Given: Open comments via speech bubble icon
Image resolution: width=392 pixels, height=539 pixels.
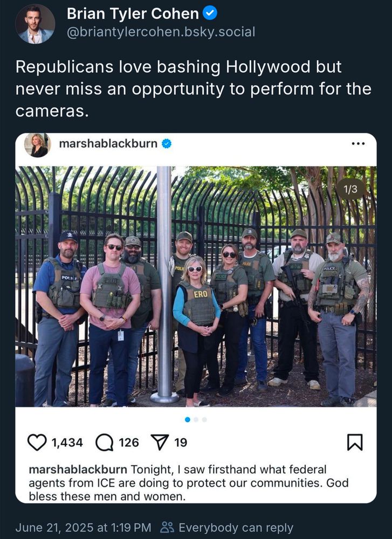Looking at the screenshot, I should tap(104, 443).
